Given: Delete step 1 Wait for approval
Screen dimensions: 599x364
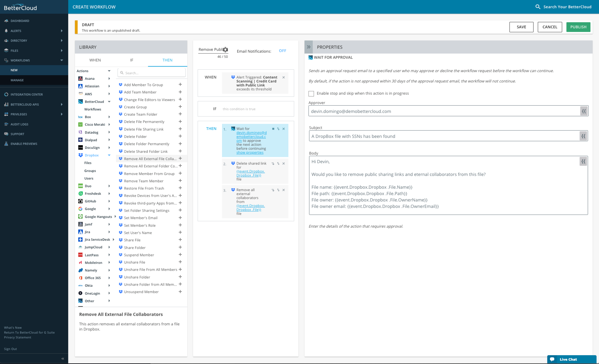Looking at the screenshot, I should (284, 129).
